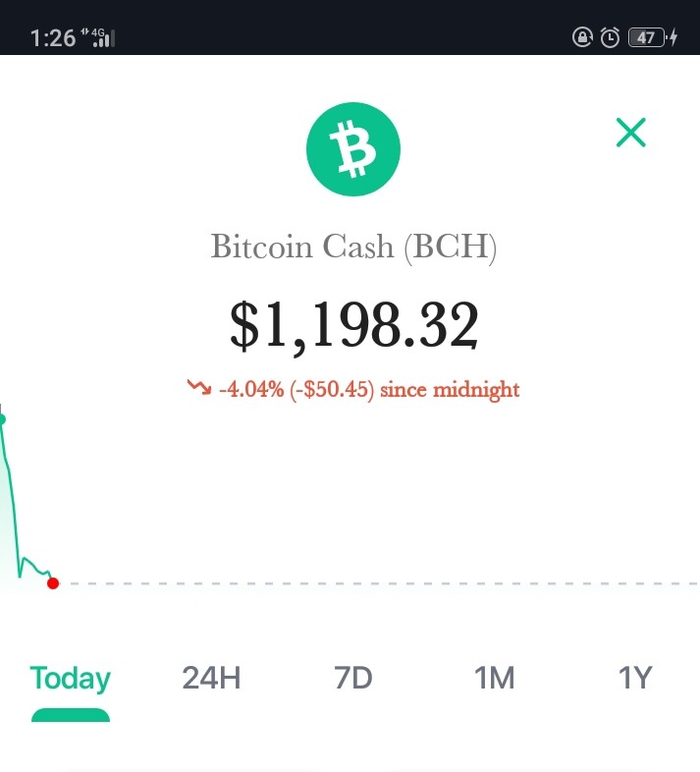Tap the alarm clock status icon
This screenshot has width=700, height=772.
coord(610,37)
